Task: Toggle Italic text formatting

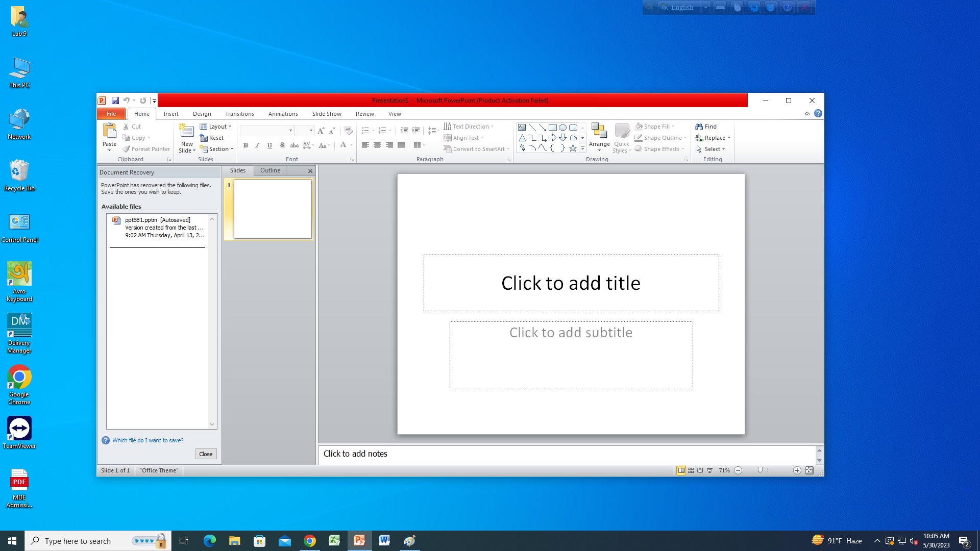Action: (257, 145)
